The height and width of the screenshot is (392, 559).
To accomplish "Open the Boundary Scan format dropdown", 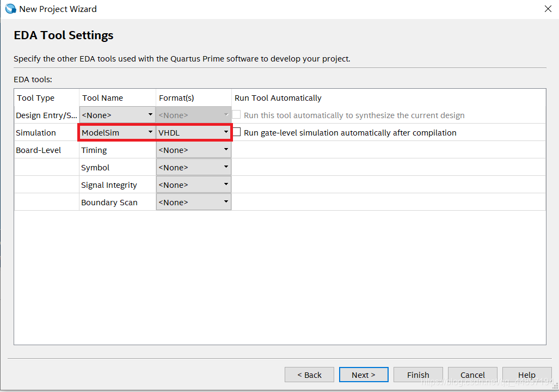I will click(194, 202).
